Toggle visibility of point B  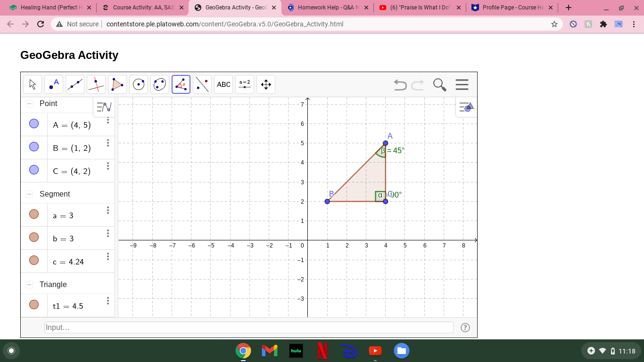(x=34, y=147)
